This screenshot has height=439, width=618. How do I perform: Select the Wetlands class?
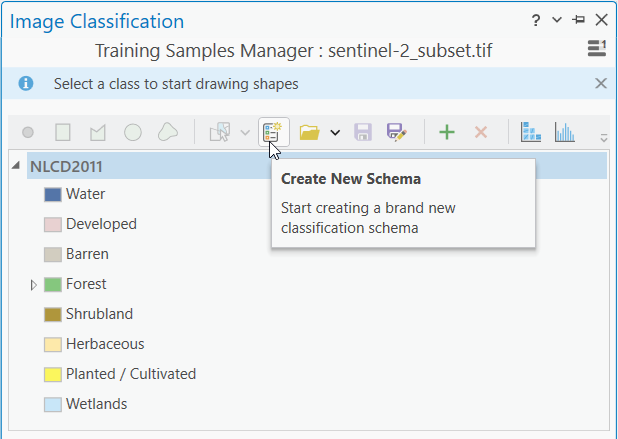click(x=96, y=404)
